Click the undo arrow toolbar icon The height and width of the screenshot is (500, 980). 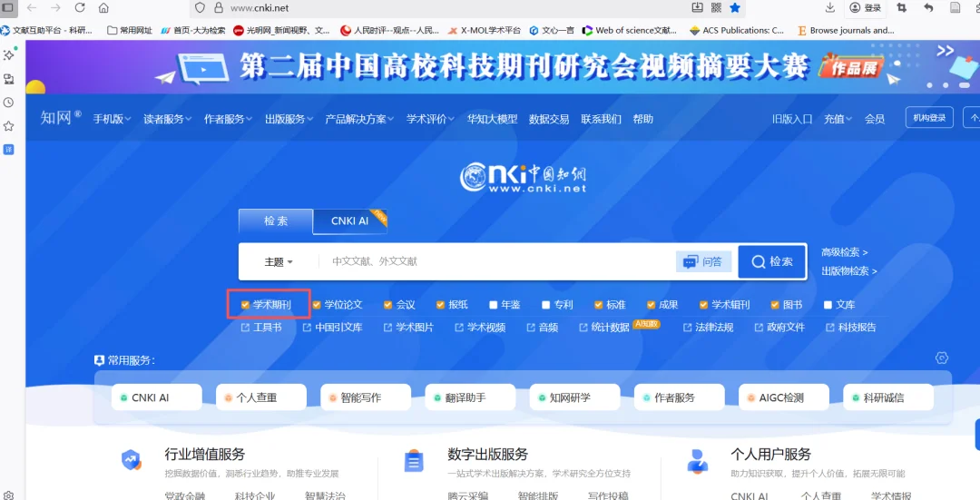929,7
